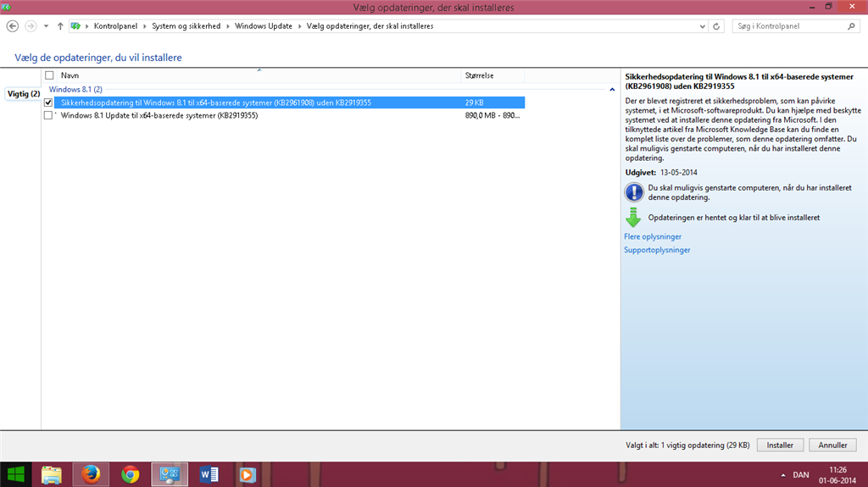Toggle select-all checkbox beside Navn
The width and height of the screenshot is (868, 487).
tap(49, 75)
